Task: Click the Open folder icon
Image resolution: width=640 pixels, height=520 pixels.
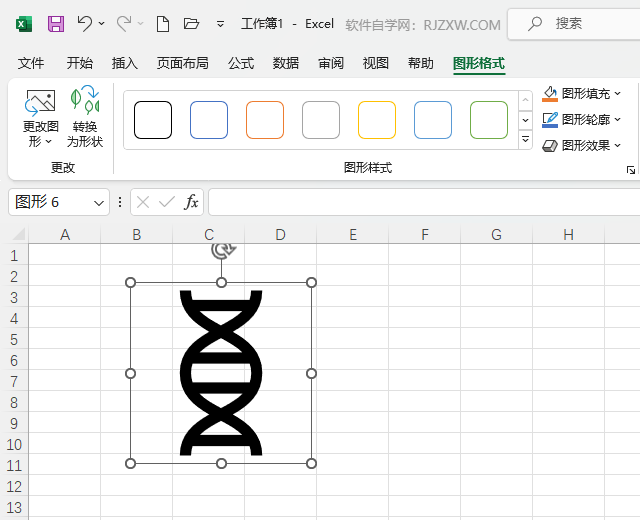Action: pos(192,24)
